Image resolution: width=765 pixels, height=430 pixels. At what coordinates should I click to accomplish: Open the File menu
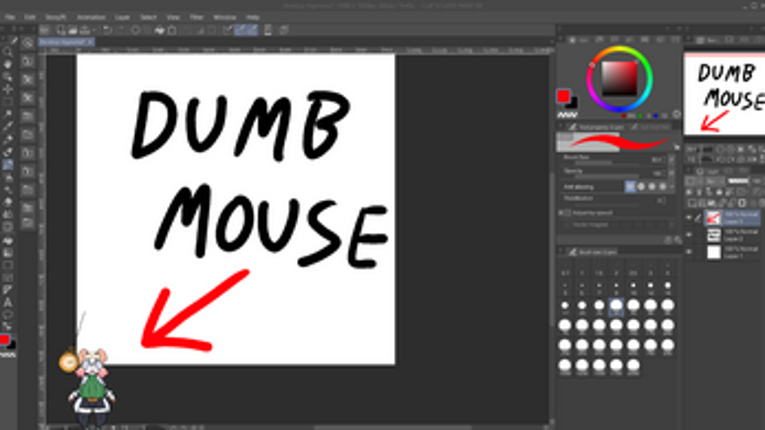(8, 17)
